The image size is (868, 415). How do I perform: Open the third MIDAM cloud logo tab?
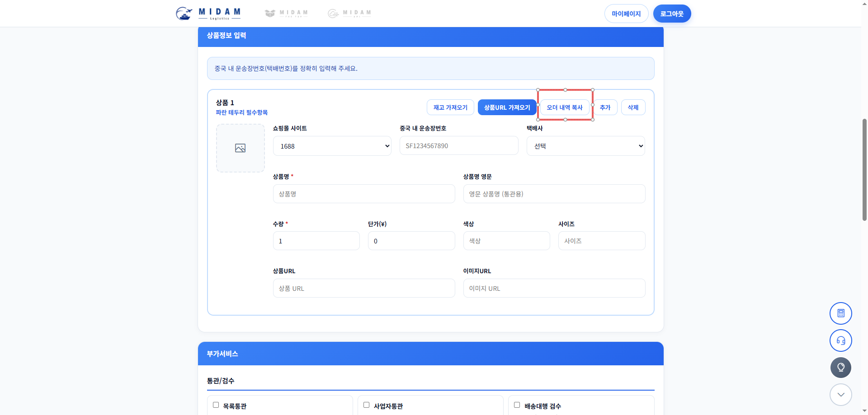click(349, 14)
